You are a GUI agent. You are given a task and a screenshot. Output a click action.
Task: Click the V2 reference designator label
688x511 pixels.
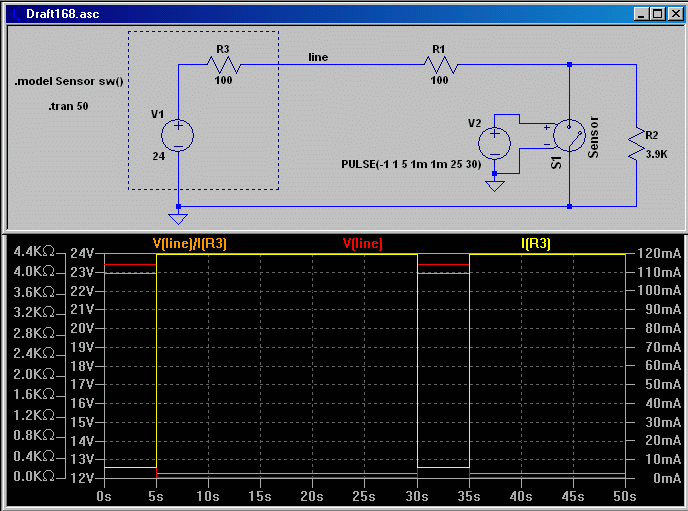[474, 123]
